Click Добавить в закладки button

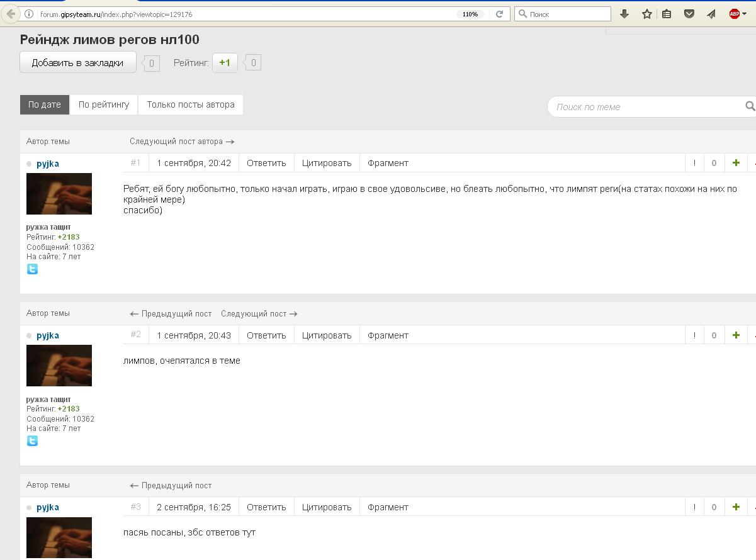click(x=78, y=62)
